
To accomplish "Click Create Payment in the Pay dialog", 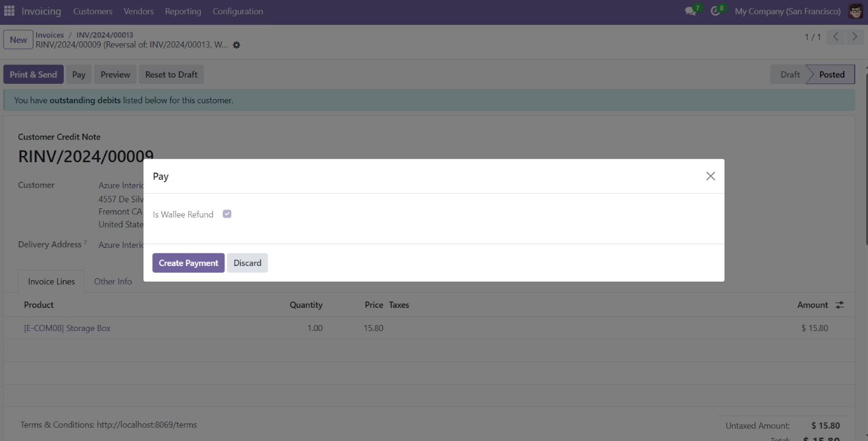I will pyautogui.click(x=188, y=262).
